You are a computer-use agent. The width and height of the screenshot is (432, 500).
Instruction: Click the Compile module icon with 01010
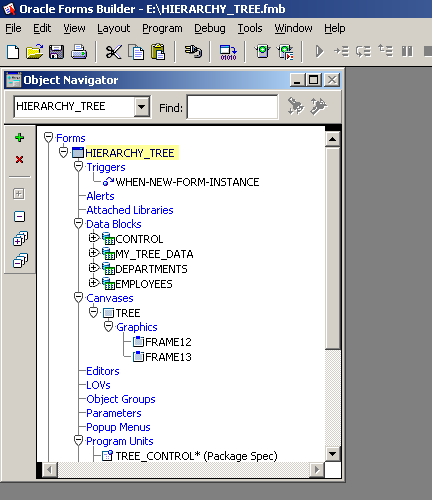point(228,52)
